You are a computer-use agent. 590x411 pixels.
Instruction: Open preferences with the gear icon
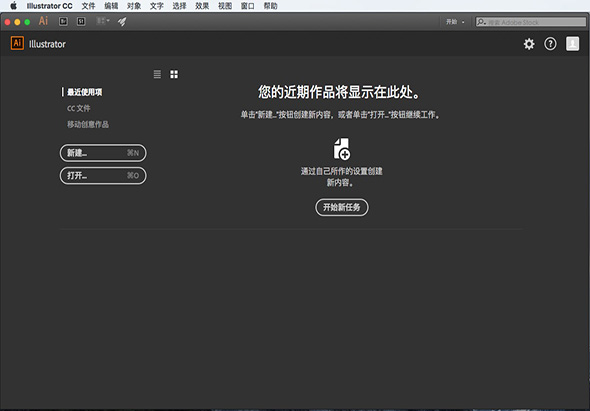pyautogui.click(x=529, y=44)
